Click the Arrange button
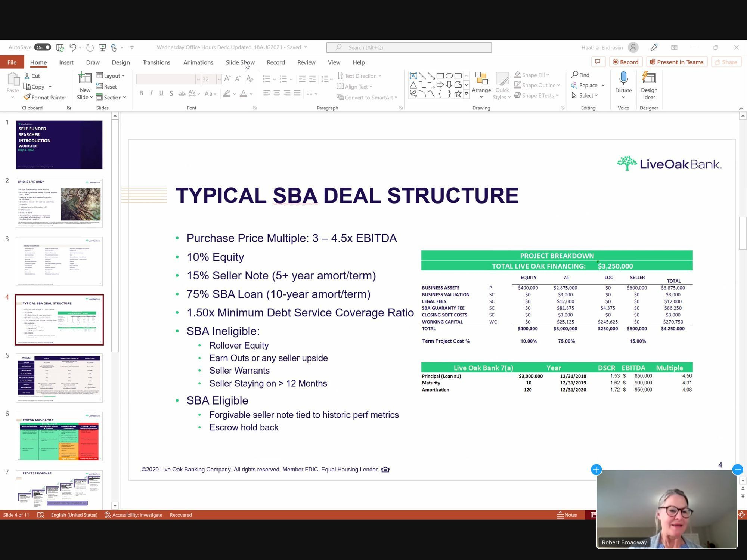This screenshot has height=560, width=747. coord(481,86)
